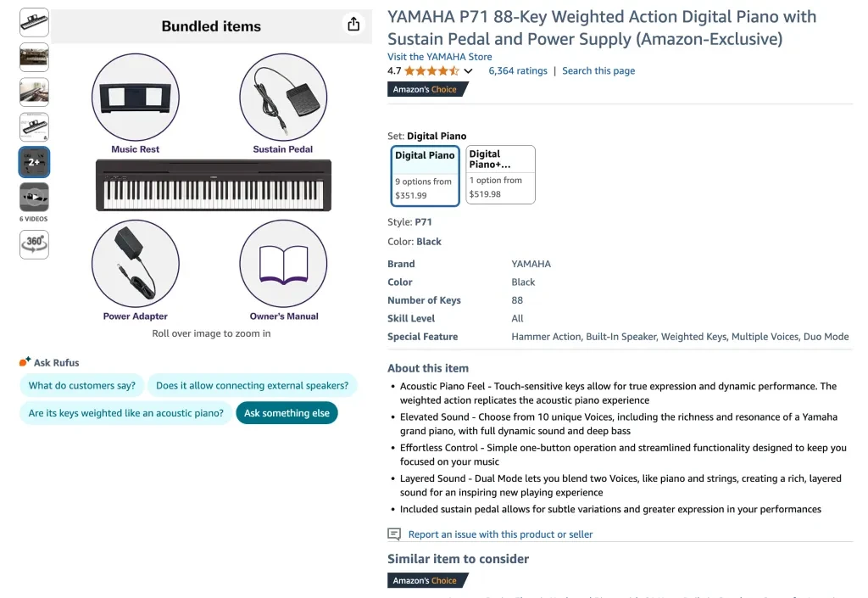Expand the ratings dropdown chevron
This screenshot has height=598, width=868.
[469, 71]
